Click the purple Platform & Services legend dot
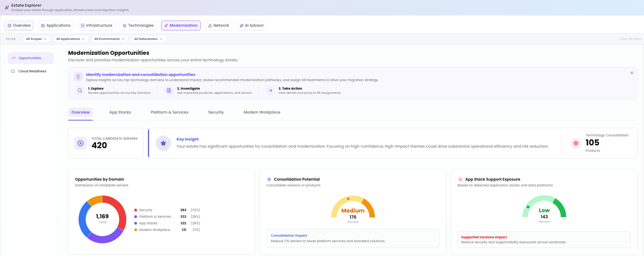Viewport: 644px width, 256px height. [136, 216]
